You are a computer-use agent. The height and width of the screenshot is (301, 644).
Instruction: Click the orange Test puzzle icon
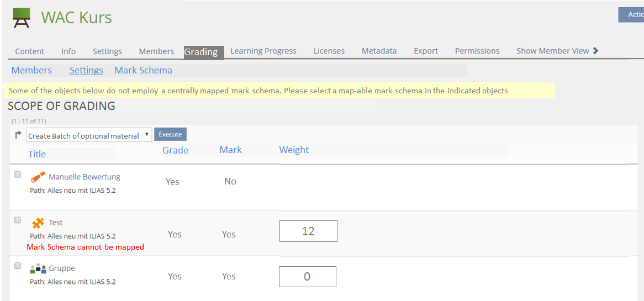pos(38,223)
